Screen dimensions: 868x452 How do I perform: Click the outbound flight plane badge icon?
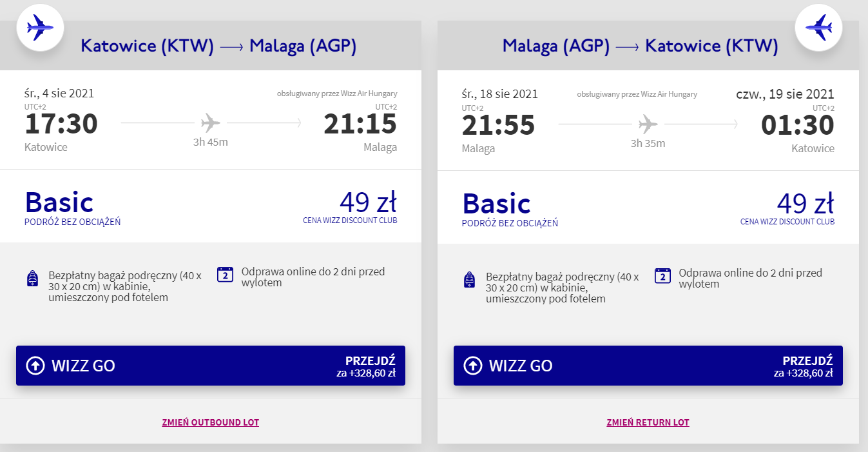pos(40,28)
